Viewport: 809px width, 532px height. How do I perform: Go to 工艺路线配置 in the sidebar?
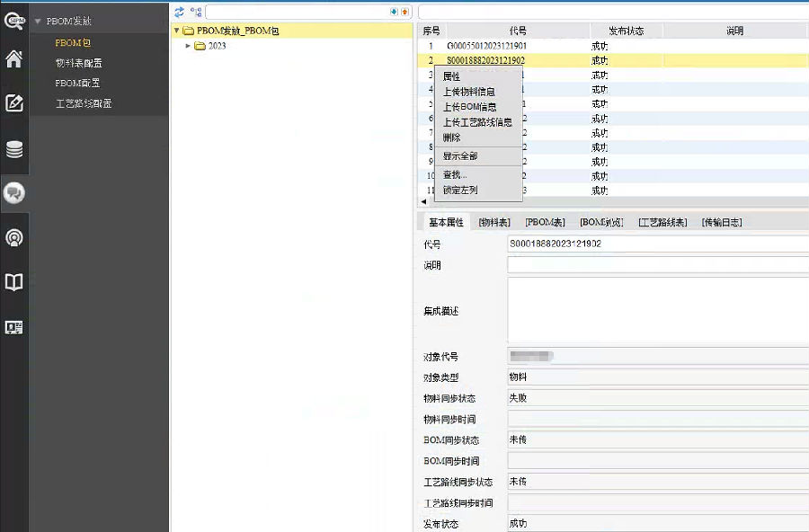[x=84, y=103]
